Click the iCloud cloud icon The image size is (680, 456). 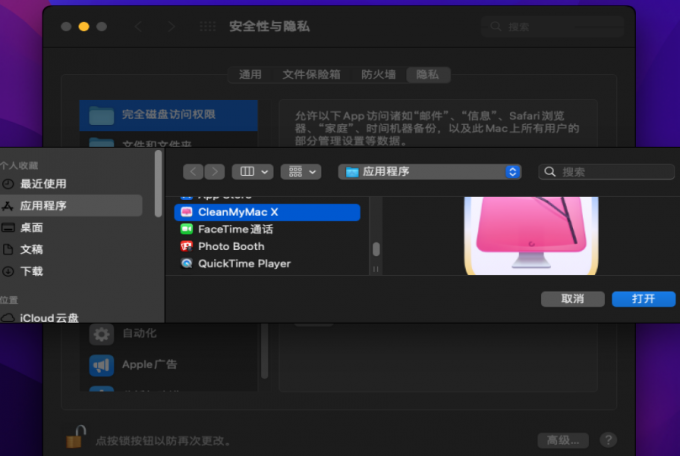pyautogui.click(x=7, y=318)
